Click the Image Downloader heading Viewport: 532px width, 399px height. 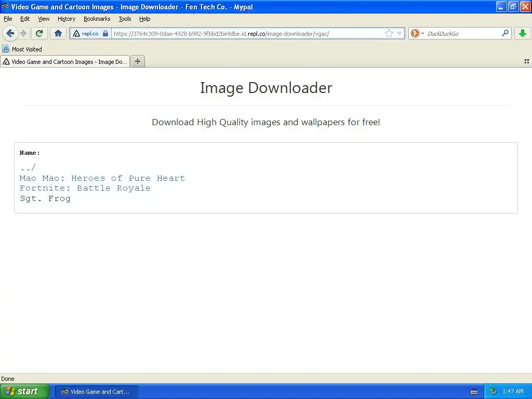(266, 88)
